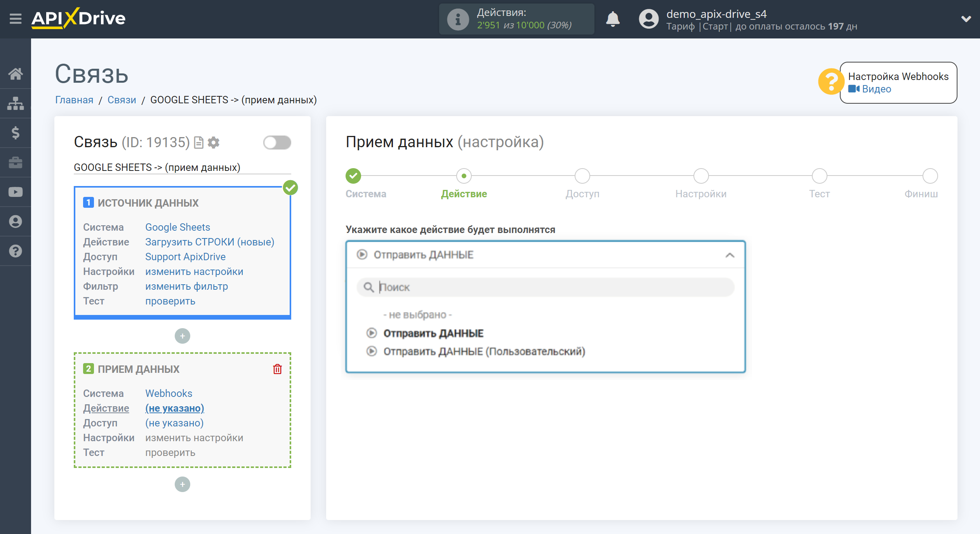Open briefcase sidebar icon
980x534 pixels.
pyautogui.click(x=16, y=162)
